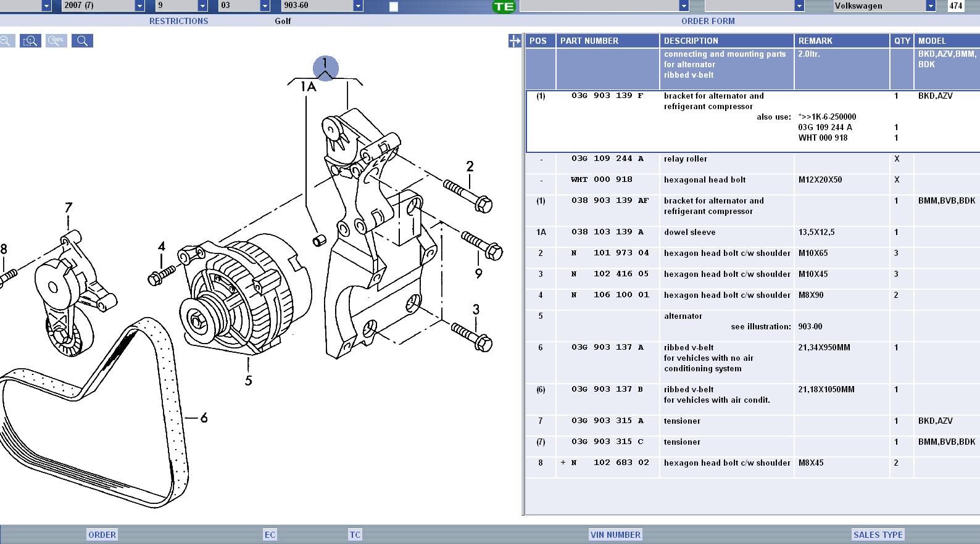This screenshot has width=980, height=544.
Task: Click the zoom-to-area magnifier icon
Action: point(30,41)
